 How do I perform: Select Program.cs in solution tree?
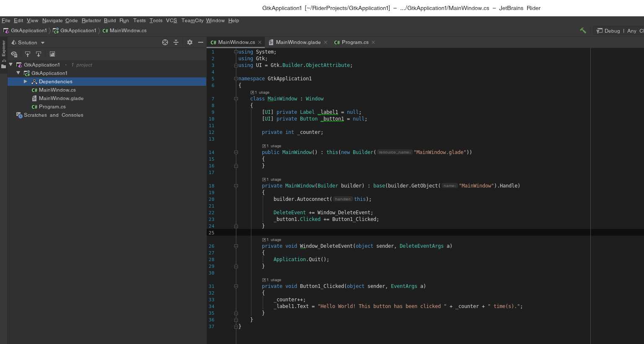52,107
